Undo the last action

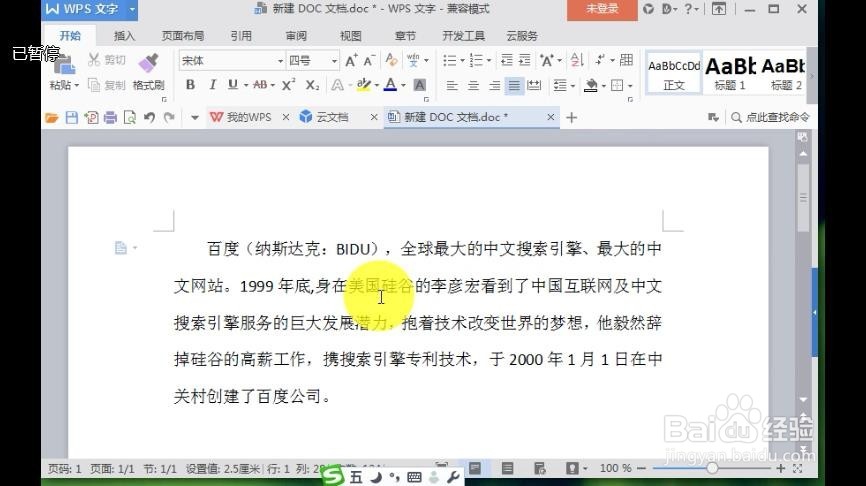pyautogui.click(x=149, y=117)
